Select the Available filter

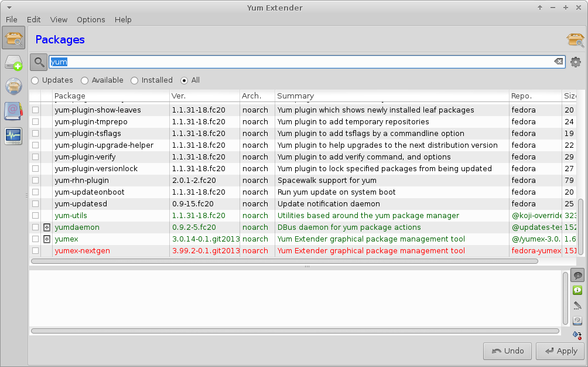tap(102, 80)
